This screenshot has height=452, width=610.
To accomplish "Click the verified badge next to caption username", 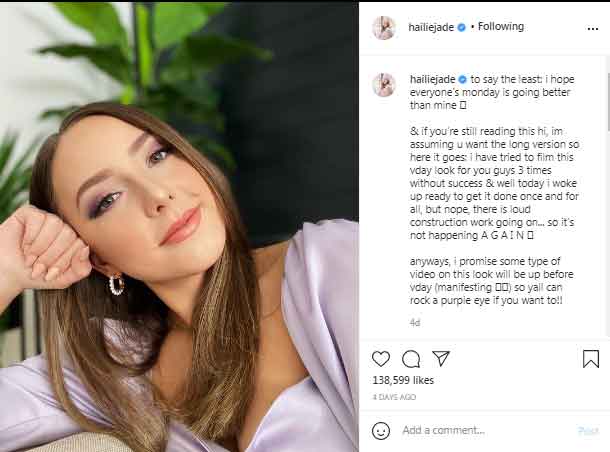I will (x=462, y=78).
